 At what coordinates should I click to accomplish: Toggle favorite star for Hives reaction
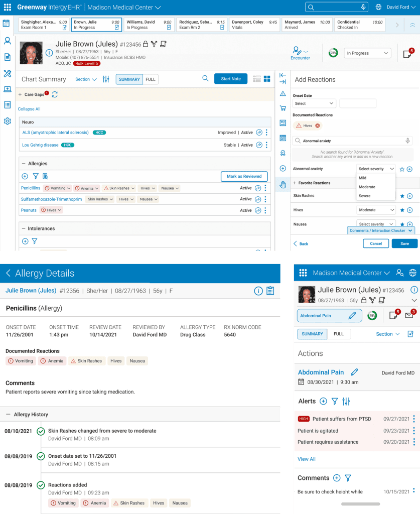pos(402,210)
